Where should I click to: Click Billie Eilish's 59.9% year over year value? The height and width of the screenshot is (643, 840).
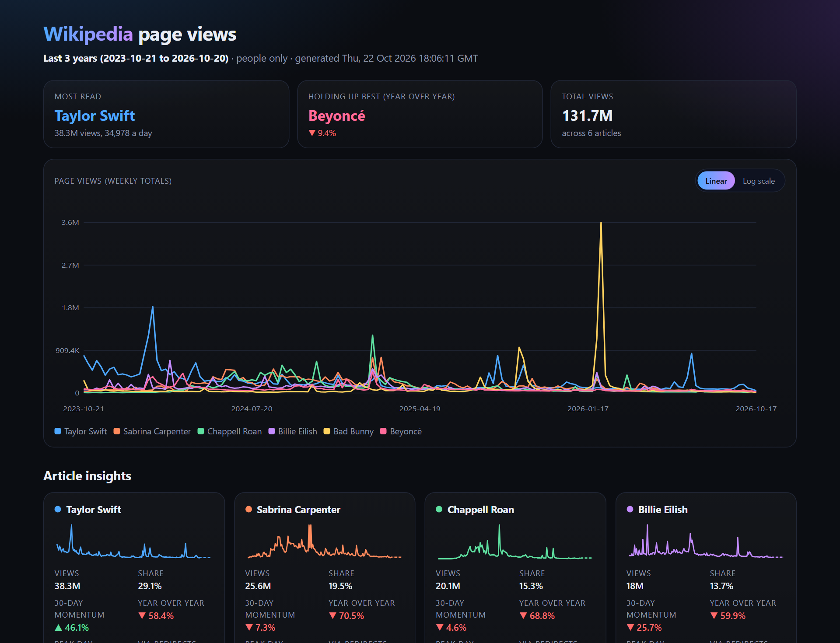728,615
